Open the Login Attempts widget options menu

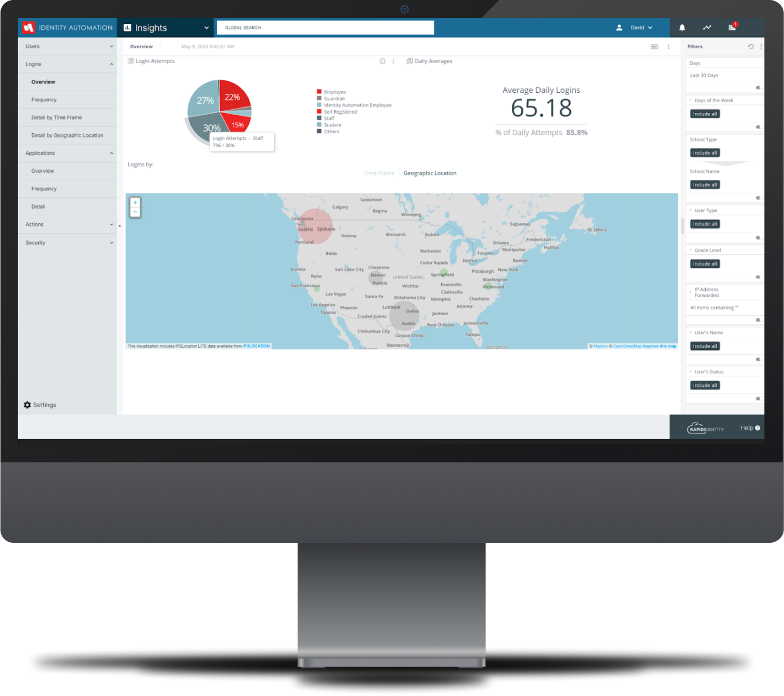point(393,61)
